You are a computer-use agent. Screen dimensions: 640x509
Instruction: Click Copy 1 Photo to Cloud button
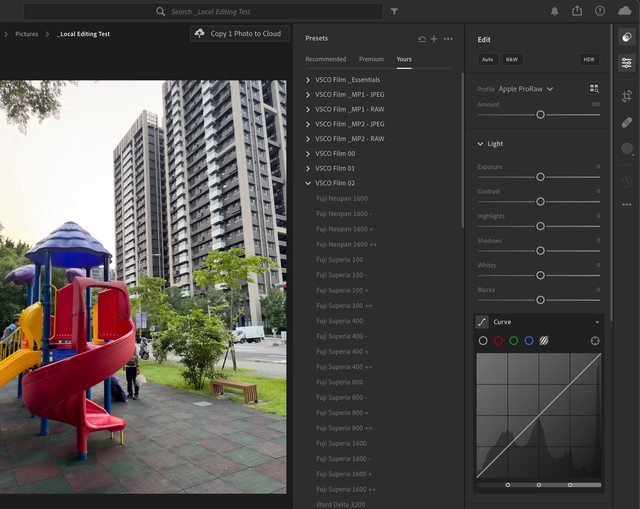point(239,33)
